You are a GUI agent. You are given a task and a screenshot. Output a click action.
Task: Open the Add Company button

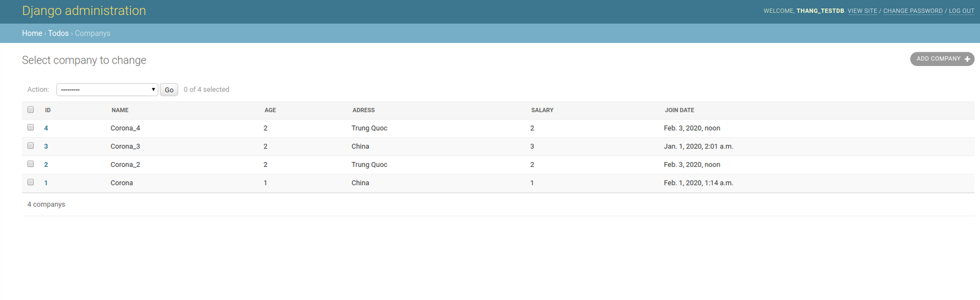click(x=942, y=59)
